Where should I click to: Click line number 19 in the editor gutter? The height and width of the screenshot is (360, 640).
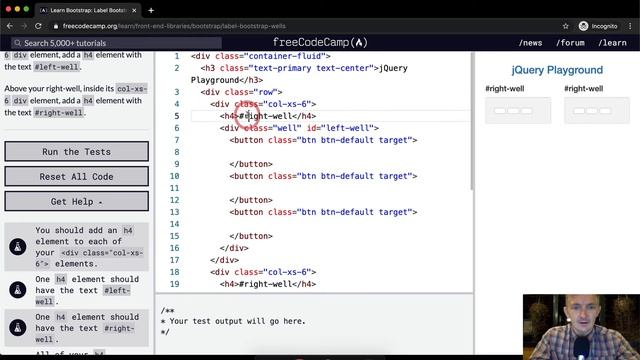click(x=174, y=284)
